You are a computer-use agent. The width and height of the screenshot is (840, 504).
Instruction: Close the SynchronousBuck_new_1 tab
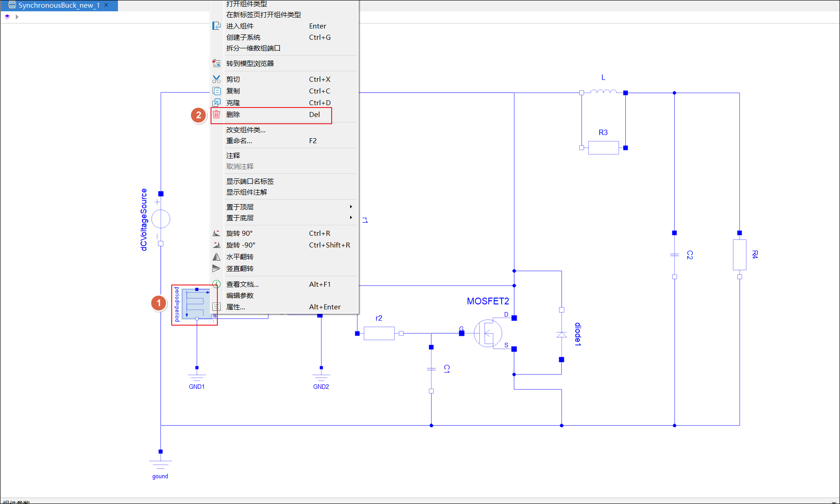(x=106, y=5)
